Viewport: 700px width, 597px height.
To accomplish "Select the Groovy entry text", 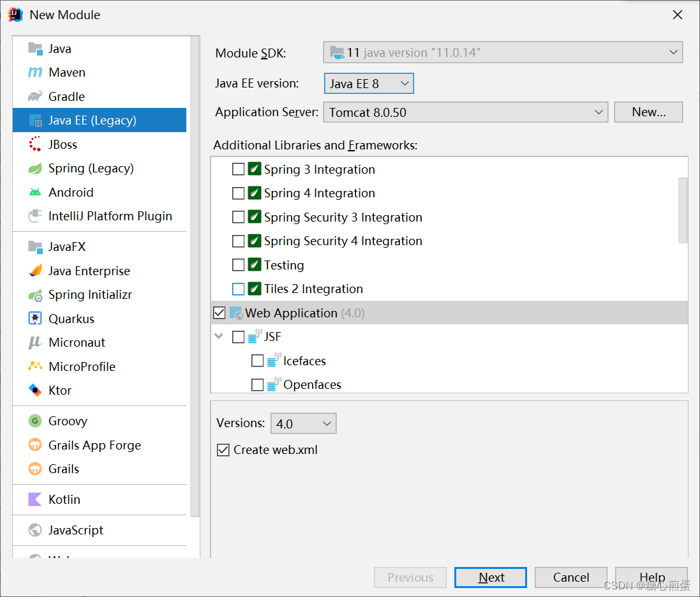I will click(68, 421).
